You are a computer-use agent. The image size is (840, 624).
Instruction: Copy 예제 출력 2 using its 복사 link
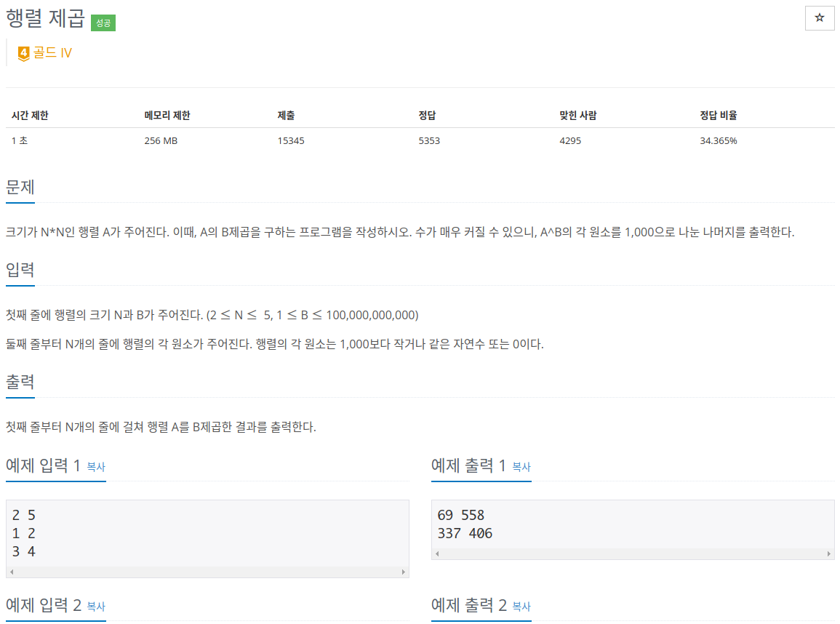(x=522, y=607)
